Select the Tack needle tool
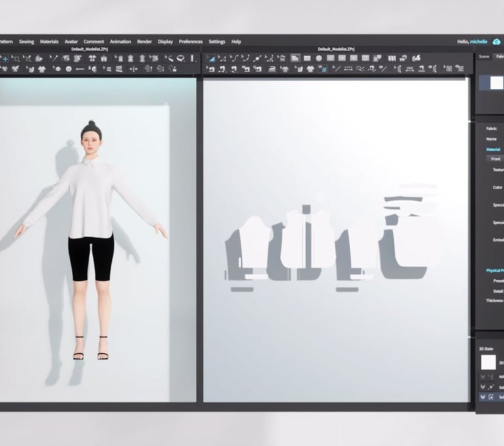Viewport: 504px width, 446px height. pos(53,58)
